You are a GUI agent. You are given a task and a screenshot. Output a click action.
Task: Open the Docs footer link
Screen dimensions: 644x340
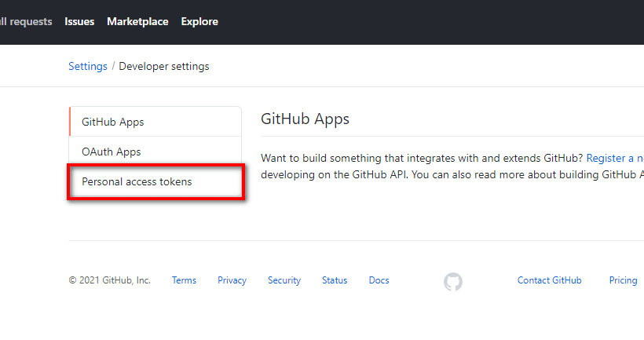tap(379, 280)
